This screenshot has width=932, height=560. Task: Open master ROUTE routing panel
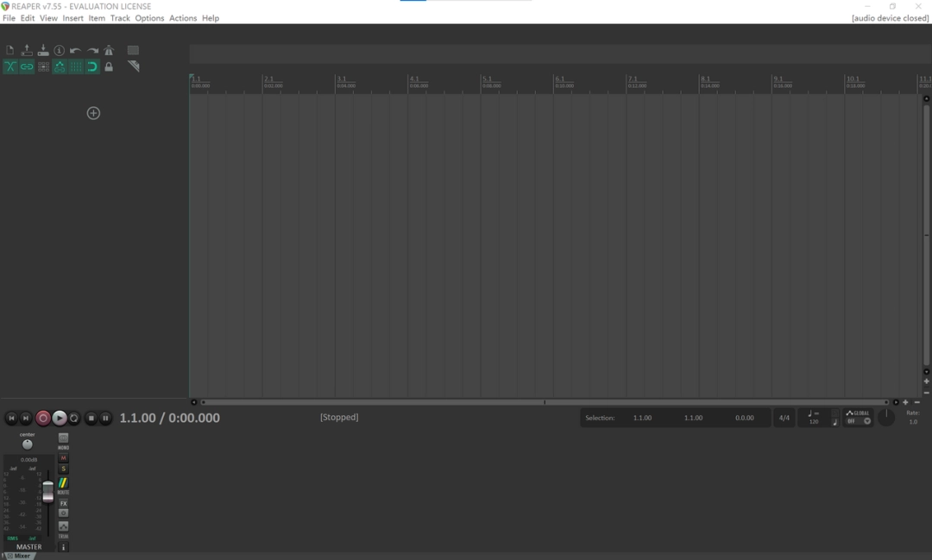[x=63, y=484]
